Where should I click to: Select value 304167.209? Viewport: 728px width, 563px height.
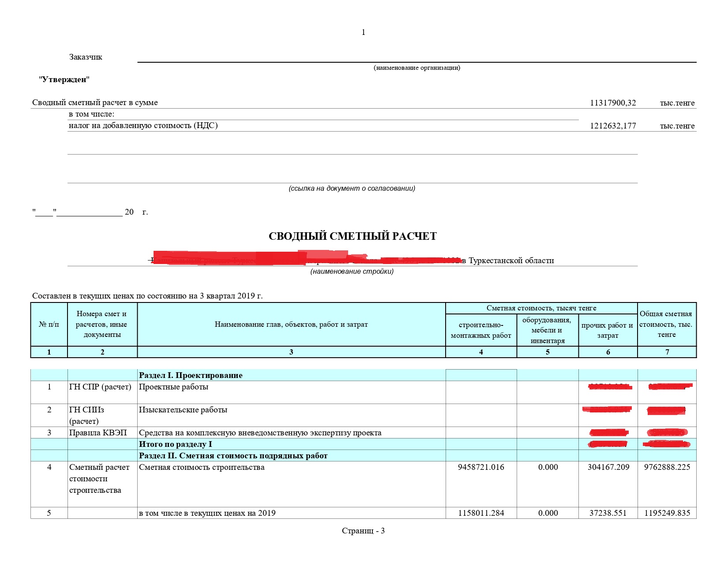pos(608,467)
